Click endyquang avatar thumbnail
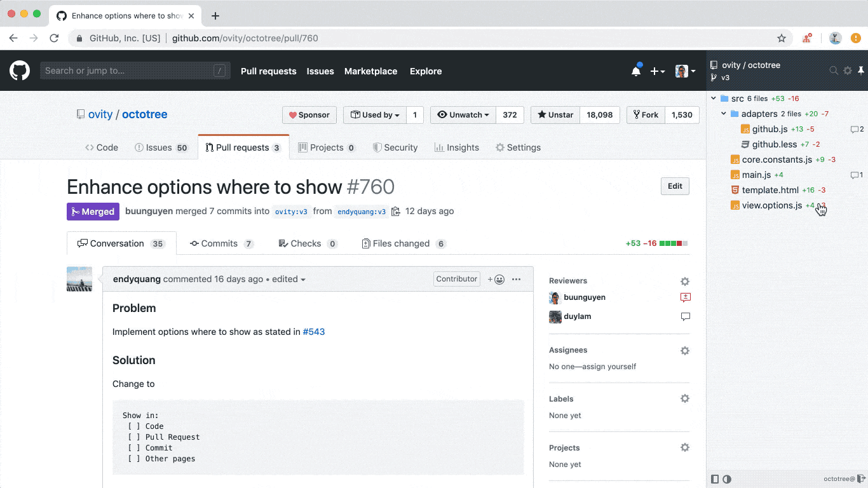This screenshot has width=868, height=488. pyautogui.click(x=79, y=279)
